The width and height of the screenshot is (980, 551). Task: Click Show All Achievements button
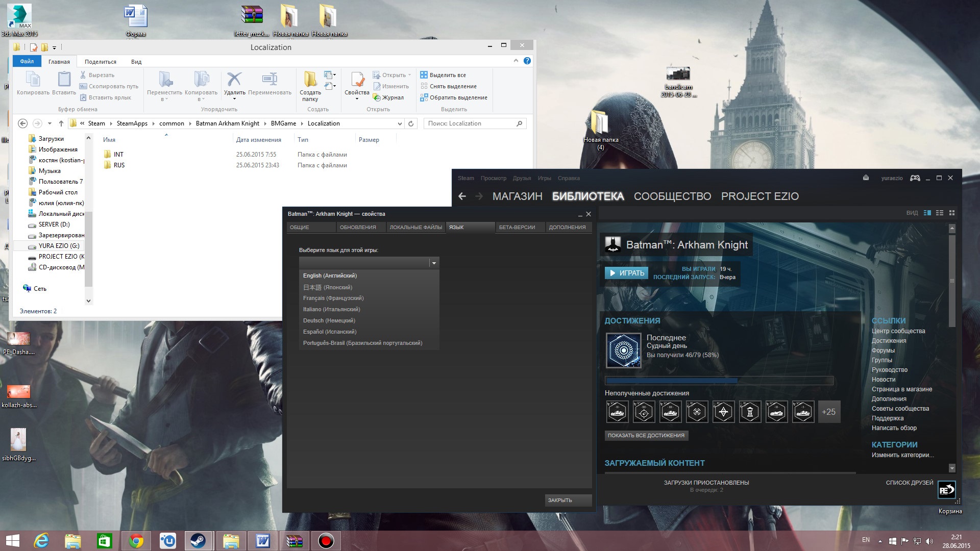click(x=646, y=436)
